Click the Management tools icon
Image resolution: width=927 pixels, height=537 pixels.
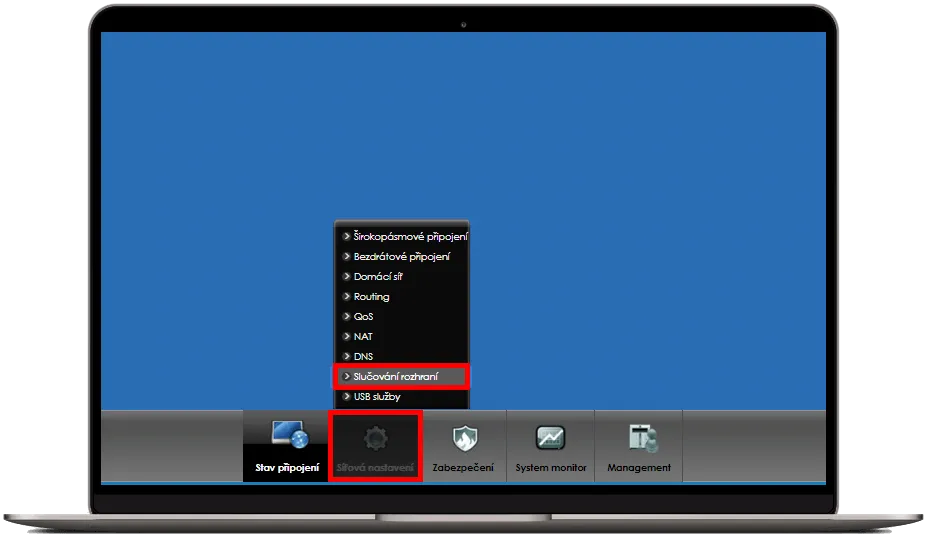click(639, 438)
